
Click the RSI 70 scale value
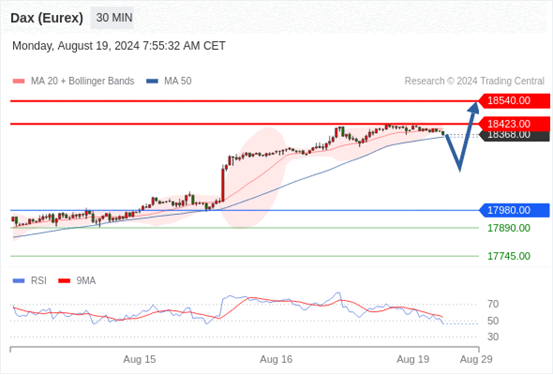click(x=493, y=304)
